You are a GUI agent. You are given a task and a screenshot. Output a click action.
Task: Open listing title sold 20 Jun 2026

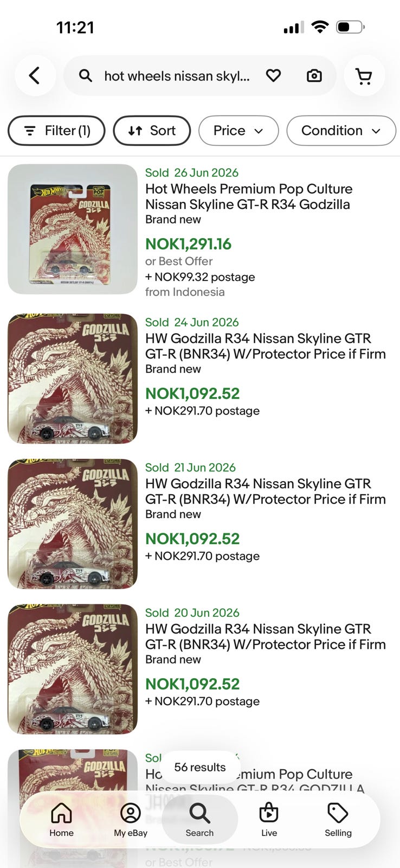(x=266, y=637)
